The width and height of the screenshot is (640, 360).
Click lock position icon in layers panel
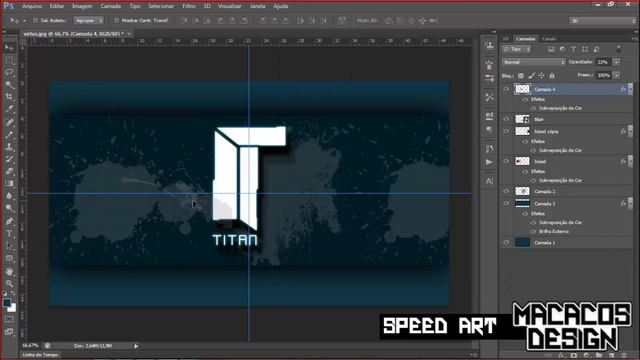coord(542,76)
